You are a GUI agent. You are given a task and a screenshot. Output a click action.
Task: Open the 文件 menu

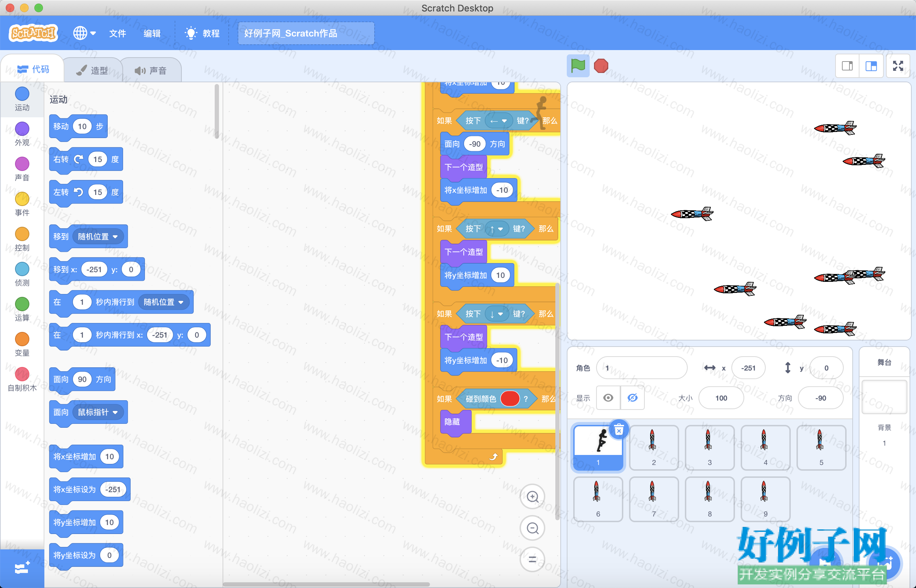click(x=117, y=33)
